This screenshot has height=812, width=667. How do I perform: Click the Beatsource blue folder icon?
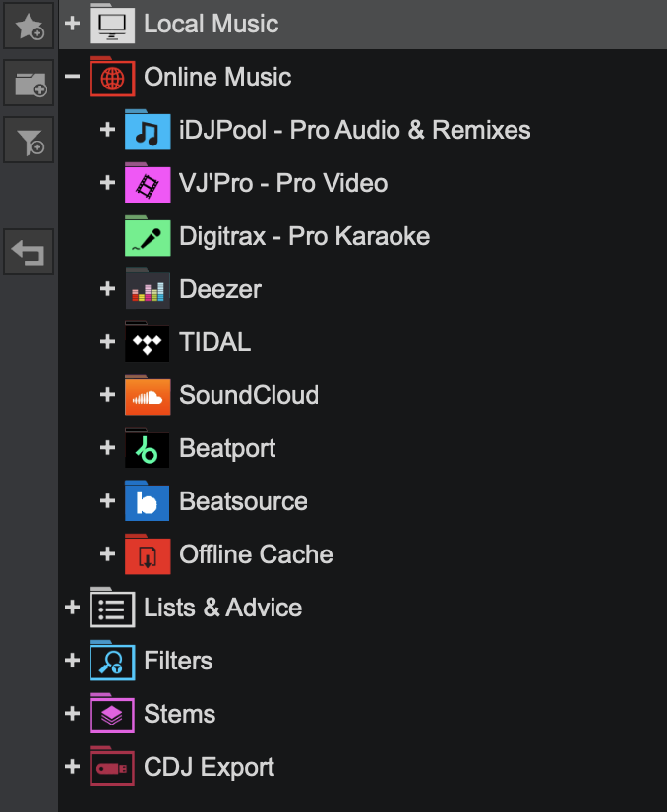[x=148, y=502]
